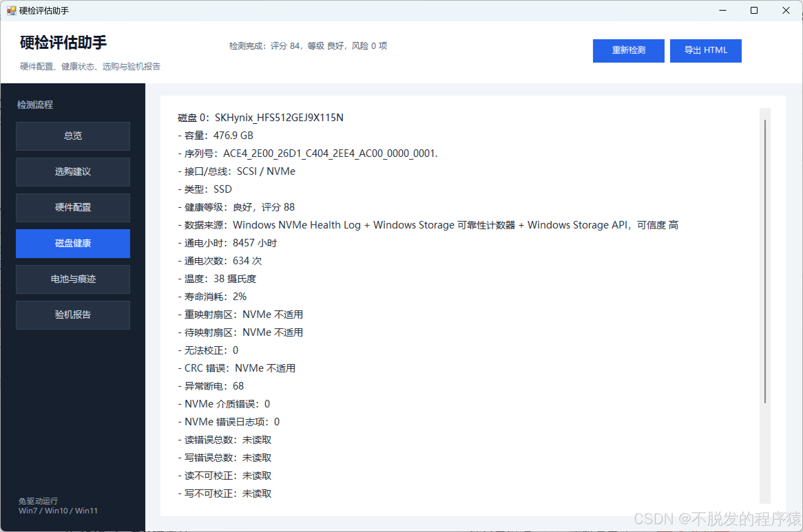Close the 硬检评估助手 window
The image size is (803, 532).
786,11
